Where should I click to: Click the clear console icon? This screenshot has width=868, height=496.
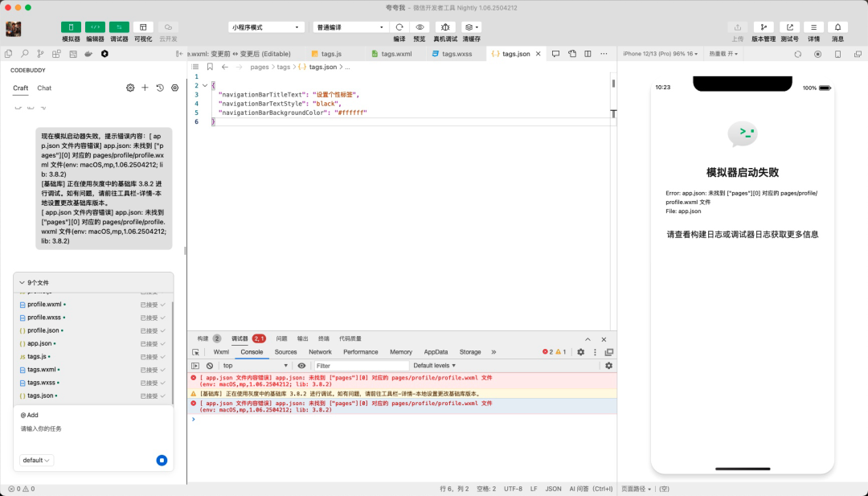[x=210, y=366]
